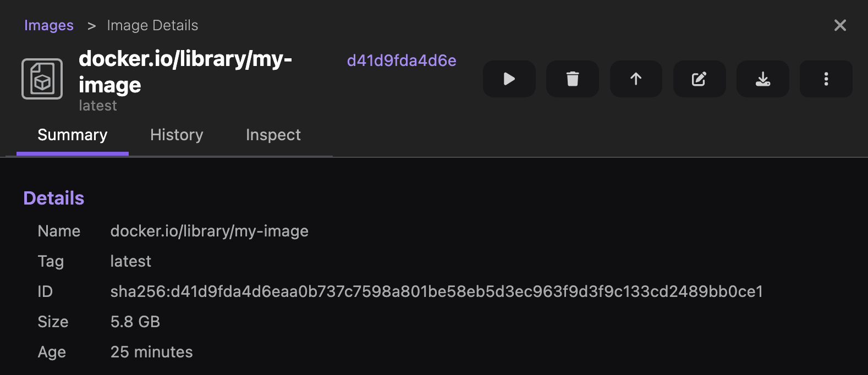This screenshot has width=868, height=375.
Task: Click the image cube thumbnail icon
Action: 42,79
